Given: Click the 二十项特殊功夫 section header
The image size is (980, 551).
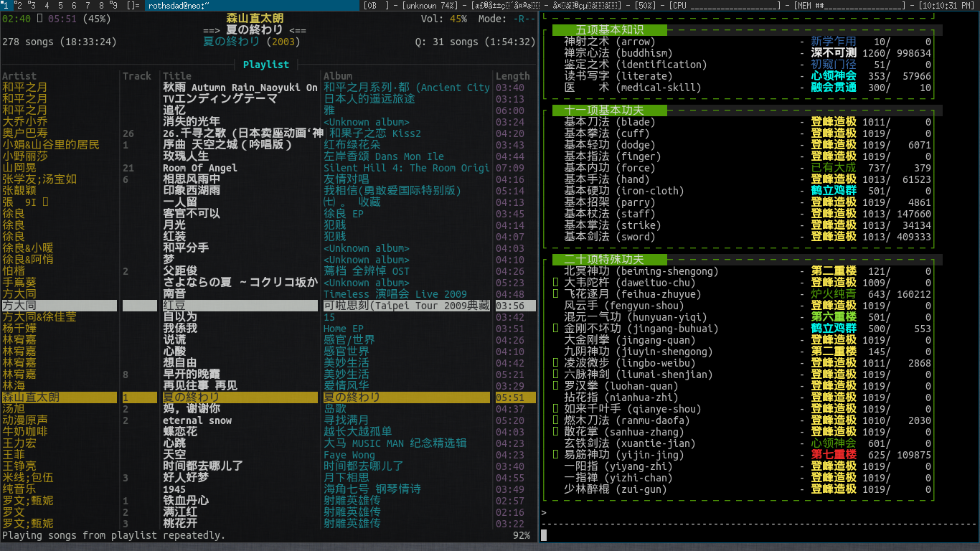Looking at the screenshot, I should coord(610,260).
